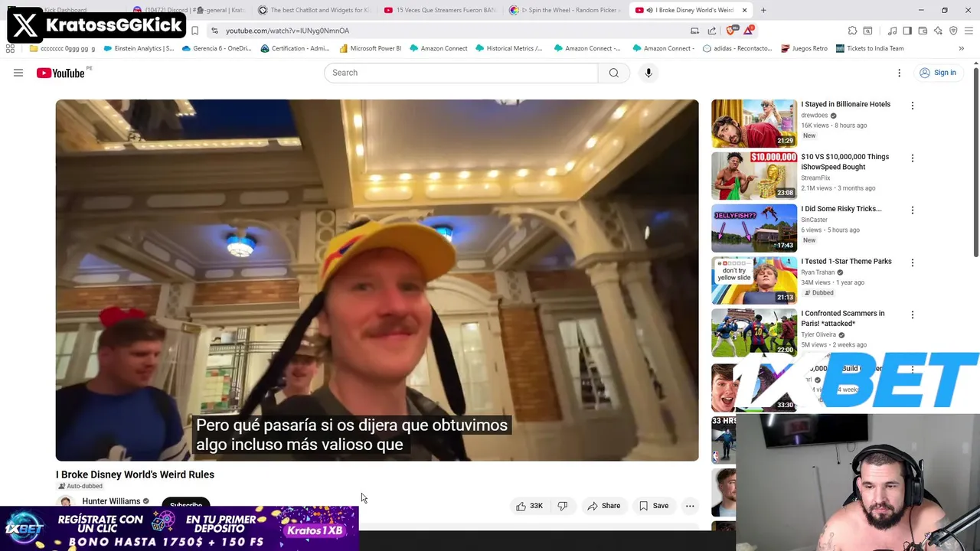This screenshot has width=980, height=551.
Task: Click the main video player
Action: pyautogui.click(x=377, y=280)
